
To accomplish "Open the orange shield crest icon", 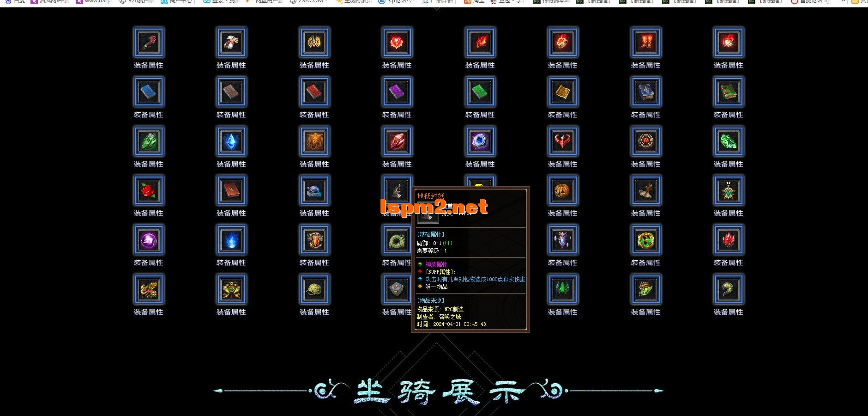I will tap(314, 240).
